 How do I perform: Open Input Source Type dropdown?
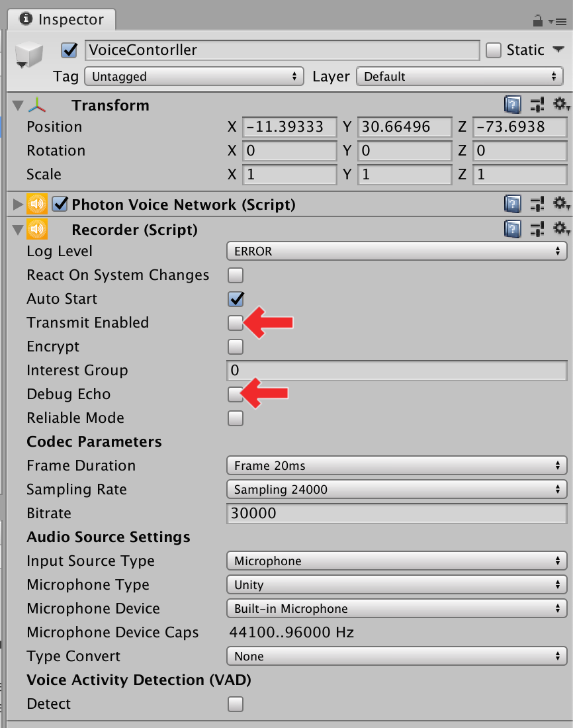(x=396, y=561)
